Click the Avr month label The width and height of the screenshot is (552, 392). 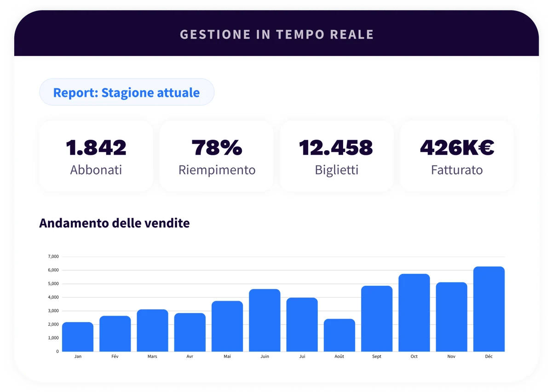click(190, 356)
